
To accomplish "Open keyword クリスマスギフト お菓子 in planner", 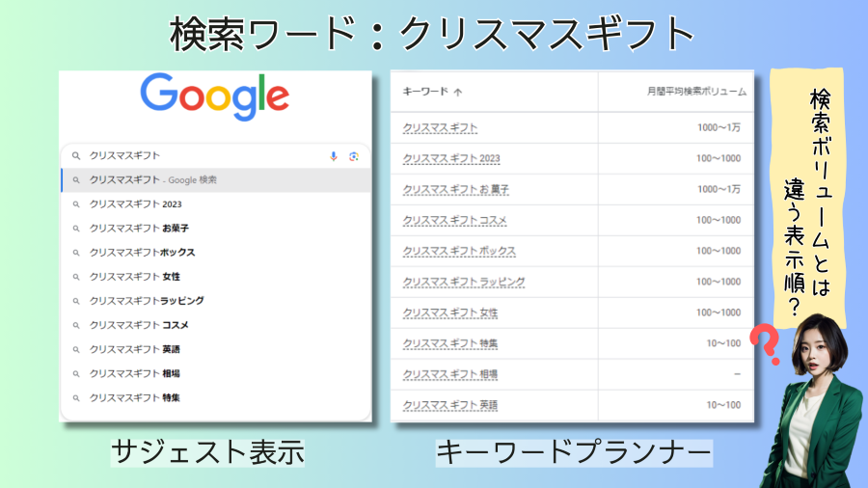I will [x=455, y=190].
